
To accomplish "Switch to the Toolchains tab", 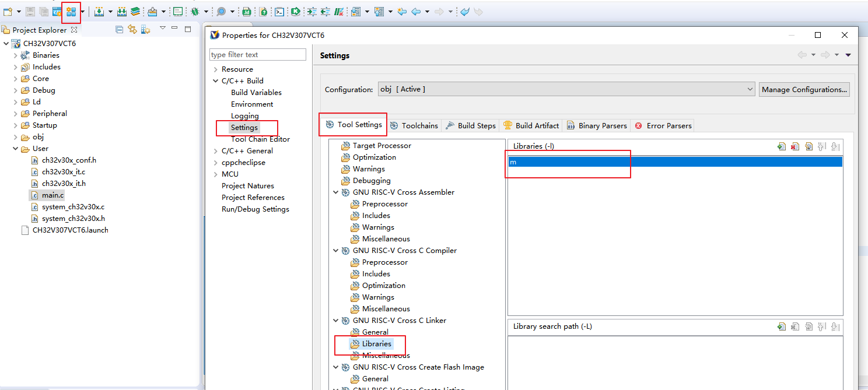I will click(x=414, y=125).
